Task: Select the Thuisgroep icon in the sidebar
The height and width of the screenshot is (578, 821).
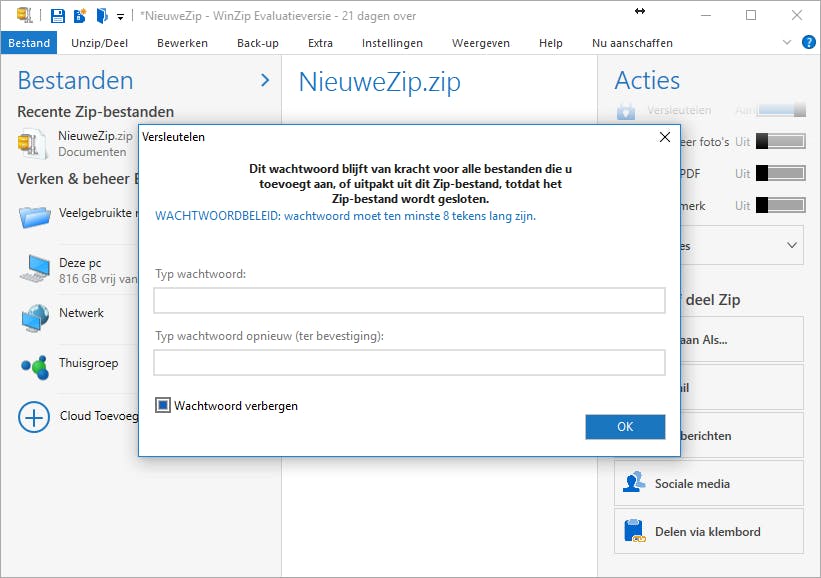Action: coord(34,366)
